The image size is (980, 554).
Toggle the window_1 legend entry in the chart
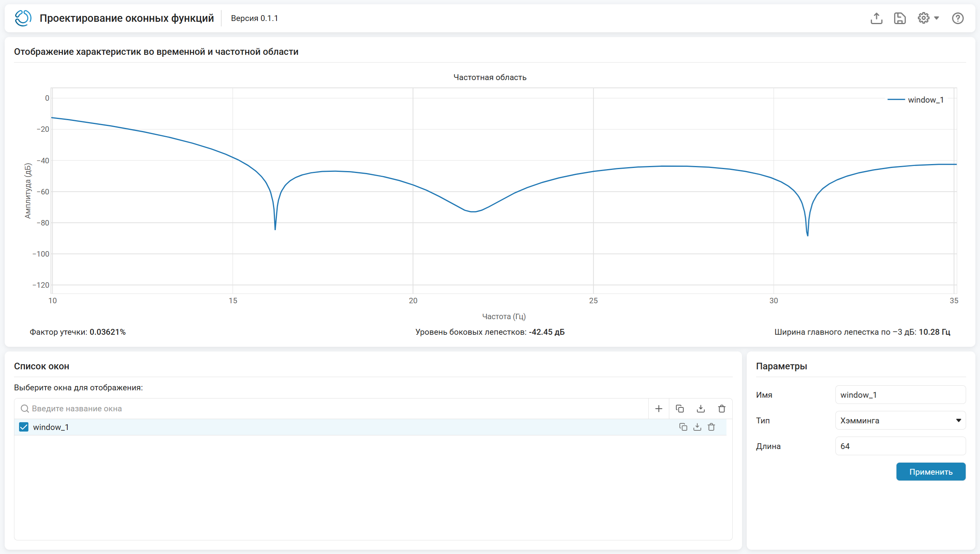[x=915, y=100]
